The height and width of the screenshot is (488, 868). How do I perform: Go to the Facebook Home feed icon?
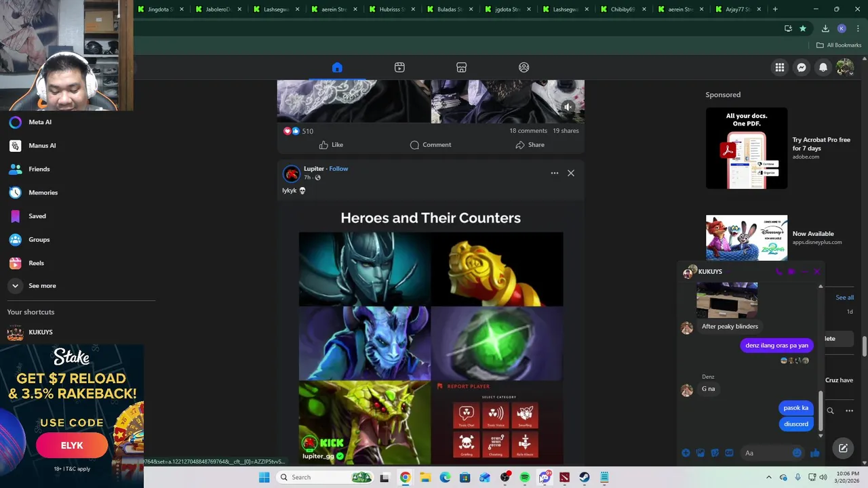click(337, 67)
